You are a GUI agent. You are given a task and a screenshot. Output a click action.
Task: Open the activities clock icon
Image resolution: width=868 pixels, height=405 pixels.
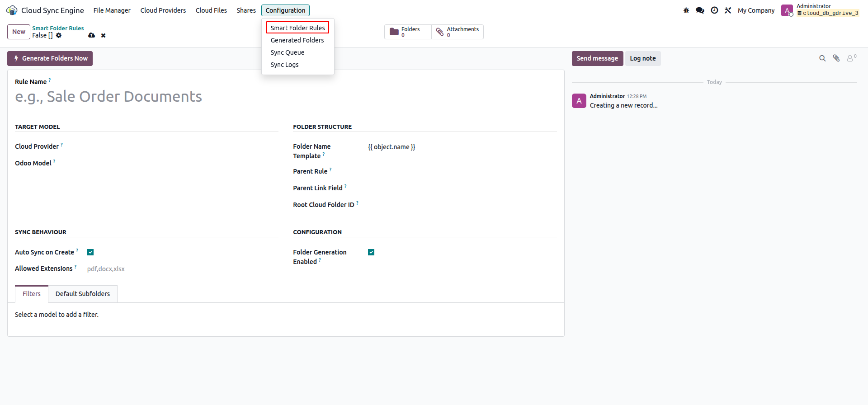[714, 10]
